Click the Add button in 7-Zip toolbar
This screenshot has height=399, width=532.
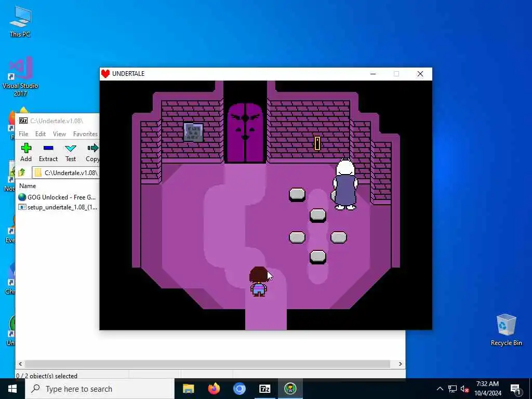tap(26, 152)
